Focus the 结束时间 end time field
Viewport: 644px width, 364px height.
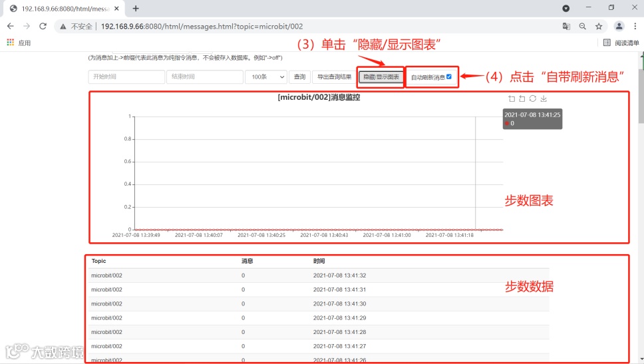[204, 77]
